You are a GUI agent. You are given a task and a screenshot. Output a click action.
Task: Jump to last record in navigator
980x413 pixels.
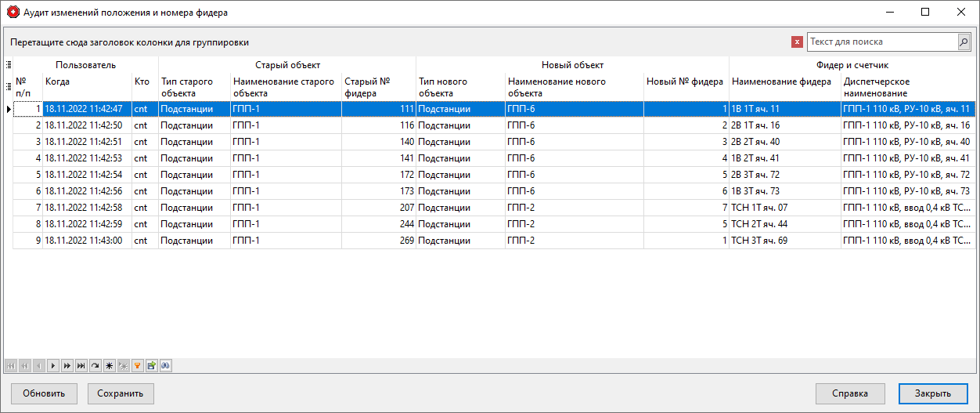pyautogui.click(x=81, y=365)
